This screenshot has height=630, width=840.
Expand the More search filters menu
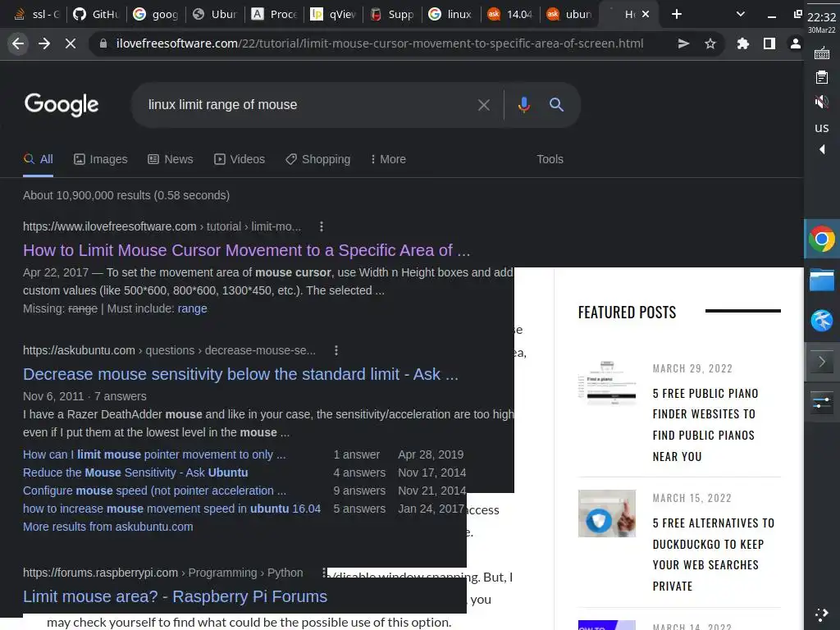point(388,159)
